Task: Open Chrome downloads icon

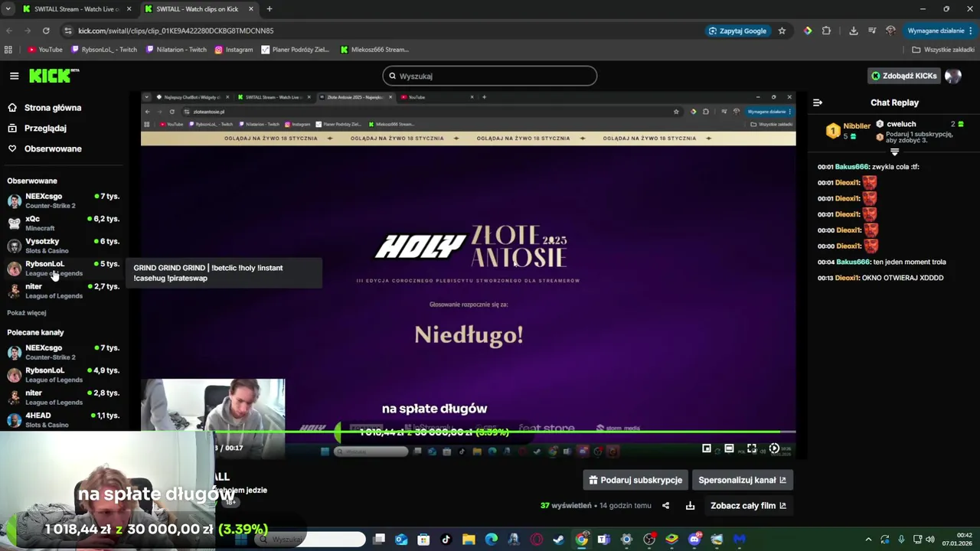Action: (x=853, y=31)
